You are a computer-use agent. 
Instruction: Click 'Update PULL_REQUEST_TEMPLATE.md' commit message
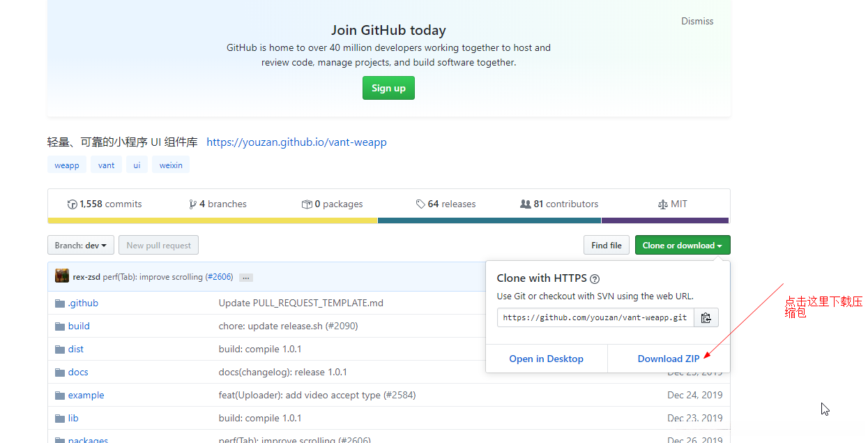click(301, 303)
